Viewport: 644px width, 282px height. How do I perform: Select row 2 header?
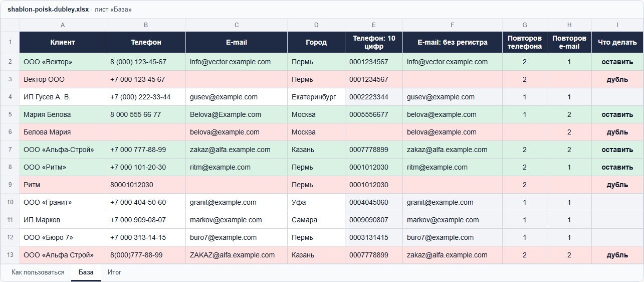pyautogui.click(x=10, y=62)
